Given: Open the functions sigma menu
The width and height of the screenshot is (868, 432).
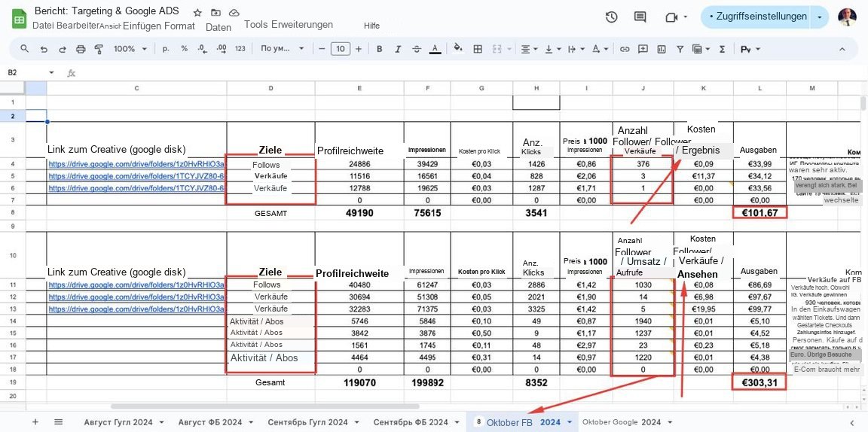Looking at the screenshot, I should 722,49.
